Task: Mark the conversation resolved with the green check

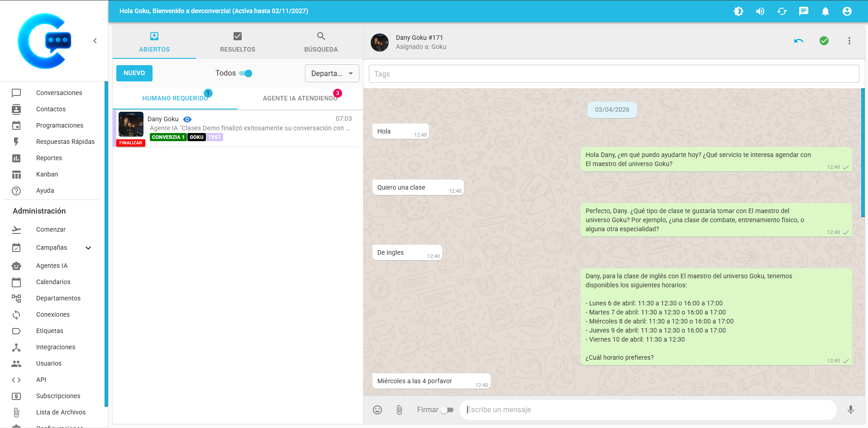Action: pyautogui.click(x=824, y=41)
